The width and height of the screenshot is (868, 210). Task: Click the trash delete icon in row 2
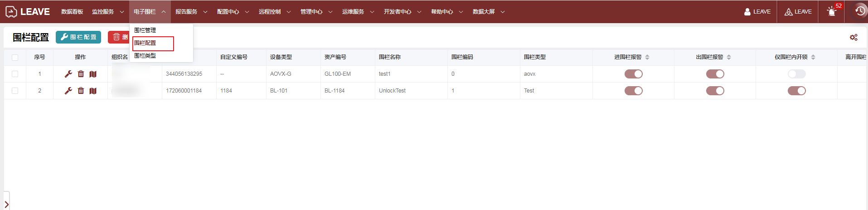pos(81,91)
